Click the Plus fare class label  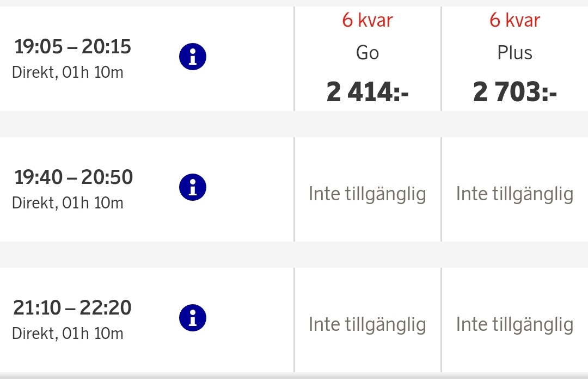point(514,53)
